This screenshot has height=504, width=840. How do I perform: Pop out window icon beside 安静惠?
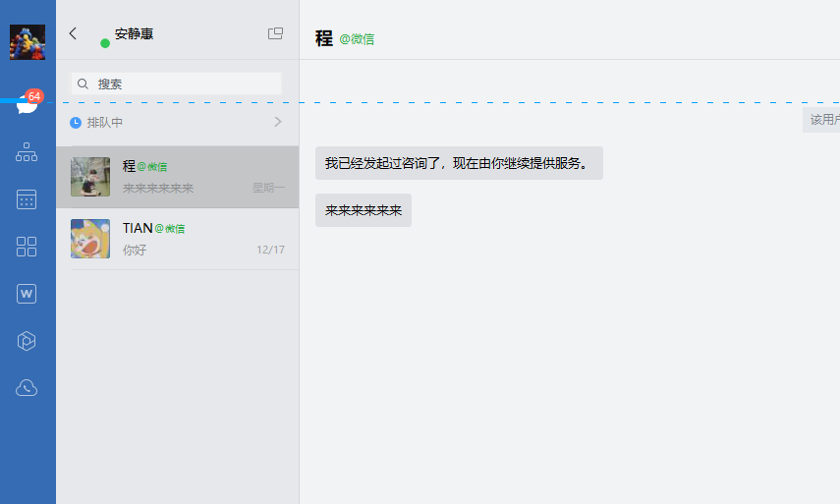(x=275, y=33)
